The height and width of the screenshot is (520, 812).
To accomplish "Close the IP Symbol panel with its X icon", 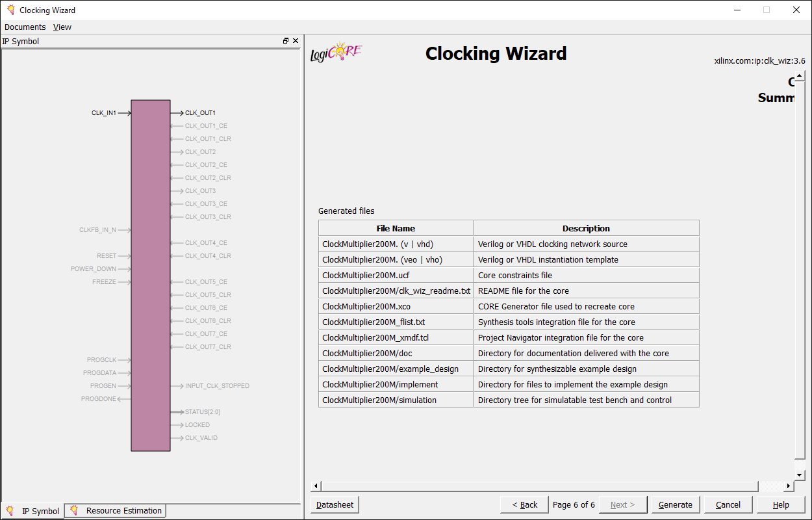I will 296,40.
